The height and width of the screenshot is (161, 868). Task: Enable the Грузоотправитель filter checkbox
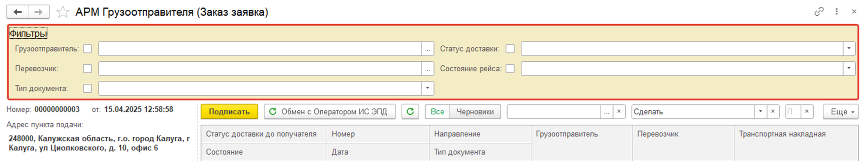[87, 49]
